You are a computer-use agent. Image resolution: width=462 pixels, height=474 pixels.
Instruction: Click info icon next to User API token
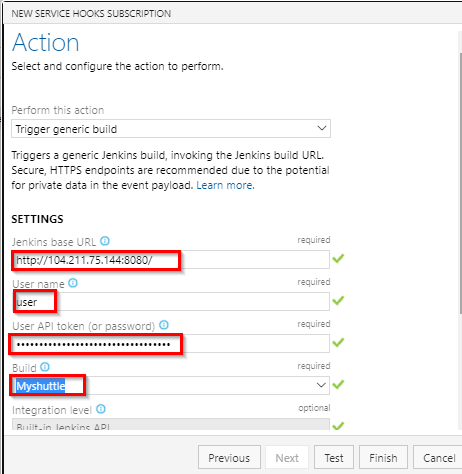(164, 325)
